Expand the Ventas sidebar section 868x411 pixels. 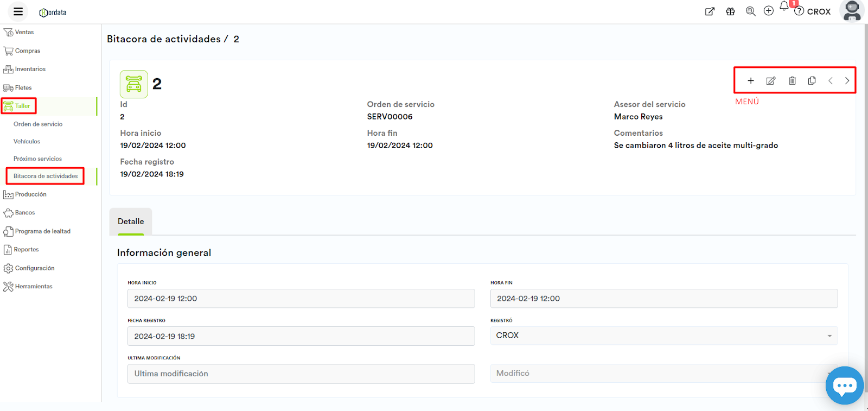click(x=24, y=33)
